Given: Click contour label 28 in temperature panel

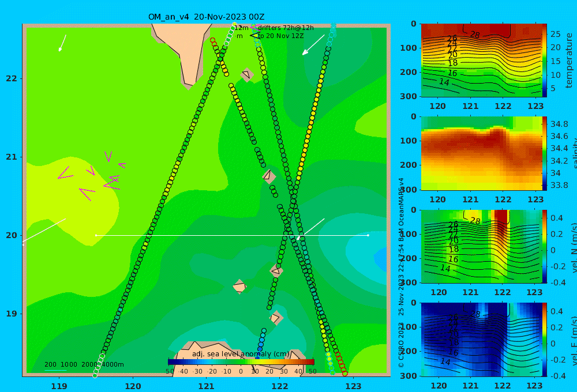Looking at the screenshot, I should pyautogui.click(x=475, y=35).
